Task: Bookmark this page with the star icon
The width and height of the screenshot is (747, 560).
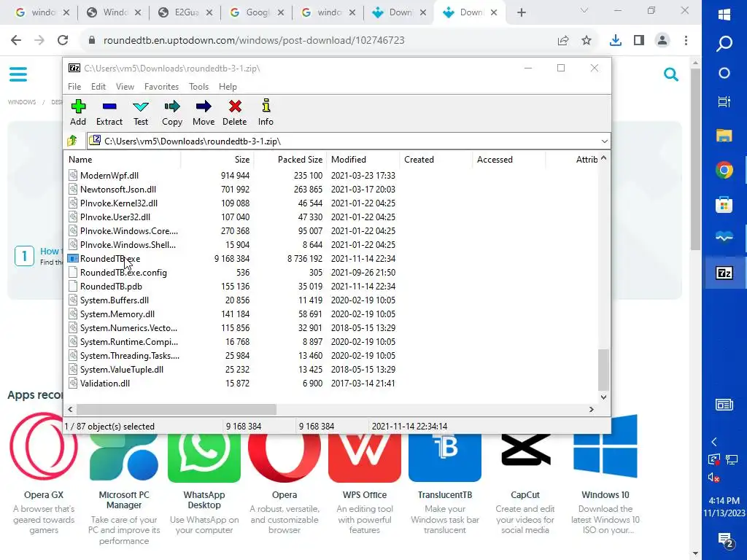Action: 587,41
